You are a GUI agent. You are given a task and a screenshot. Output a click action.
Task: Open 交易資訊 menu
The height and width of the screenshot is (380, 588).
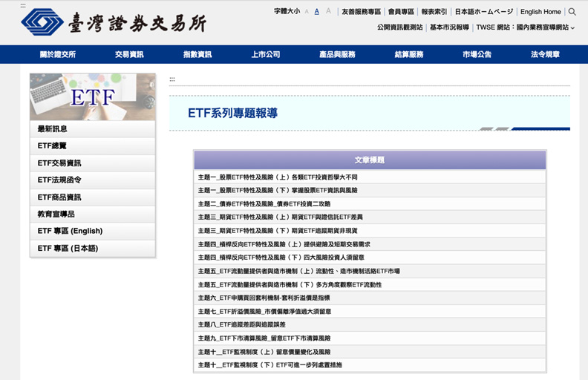click(x=129, y=54)
